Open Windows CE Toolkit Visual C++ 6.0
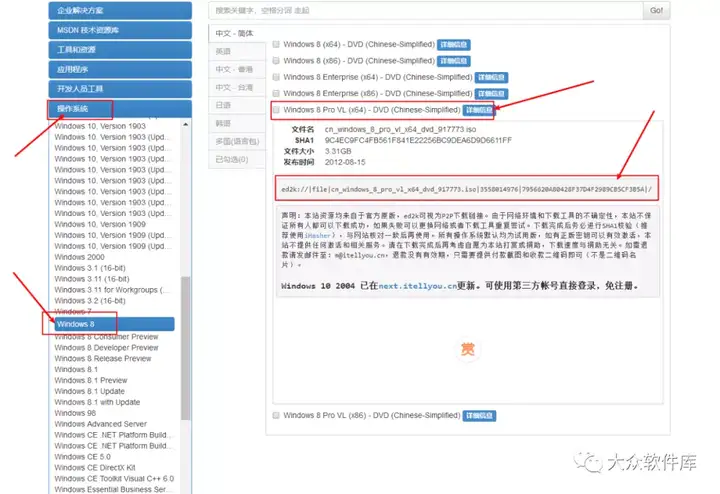The image size is (720, 494). click(114, 479)
